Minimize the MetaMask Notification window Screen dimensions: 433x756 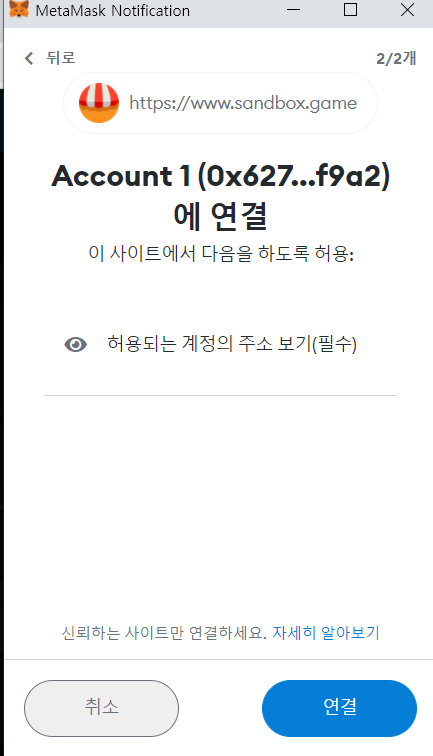[x=294, y=10]
